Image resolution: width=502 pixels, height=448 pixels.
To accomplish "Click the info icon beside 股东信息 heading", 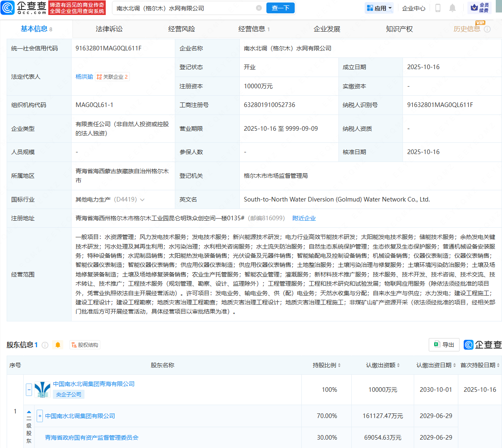I will pos(45,345).
